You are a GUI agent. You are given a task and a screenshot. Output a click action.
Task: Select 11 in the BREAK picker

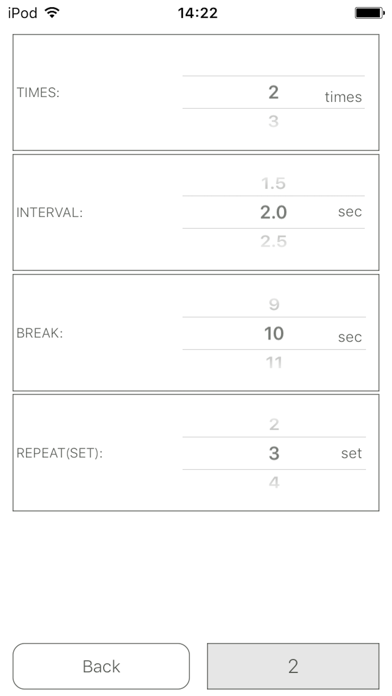pyautogui.click(x=274, y=363)
